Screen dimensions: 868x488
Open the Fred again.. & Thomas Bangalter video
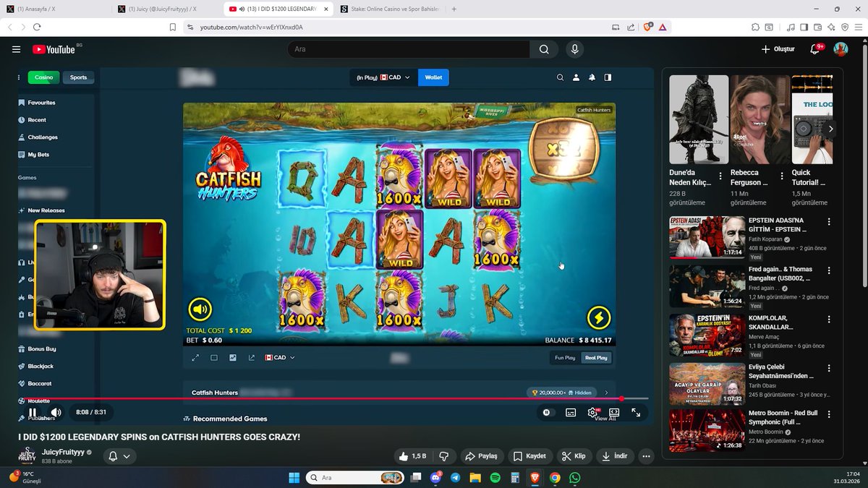(x=707, y=286)
